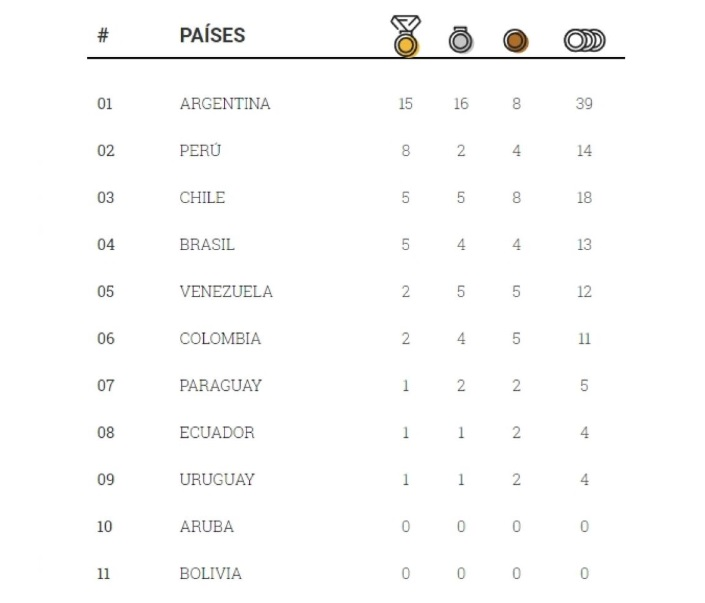Choose ECUADOR from the country list

point(217,432)
